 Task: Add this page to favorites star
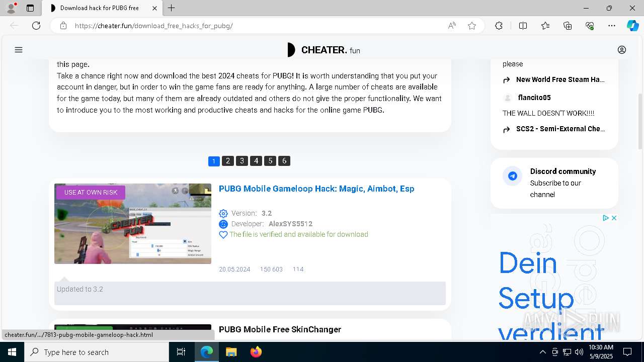pyautogui.click(x=472, y=26)
